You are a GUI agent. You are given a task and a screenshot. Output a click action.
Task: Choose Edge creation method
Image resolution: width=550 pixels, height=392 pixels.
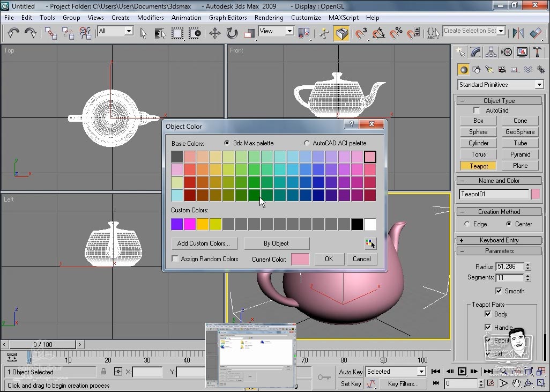pyautogui.click(x=467, y=224)
